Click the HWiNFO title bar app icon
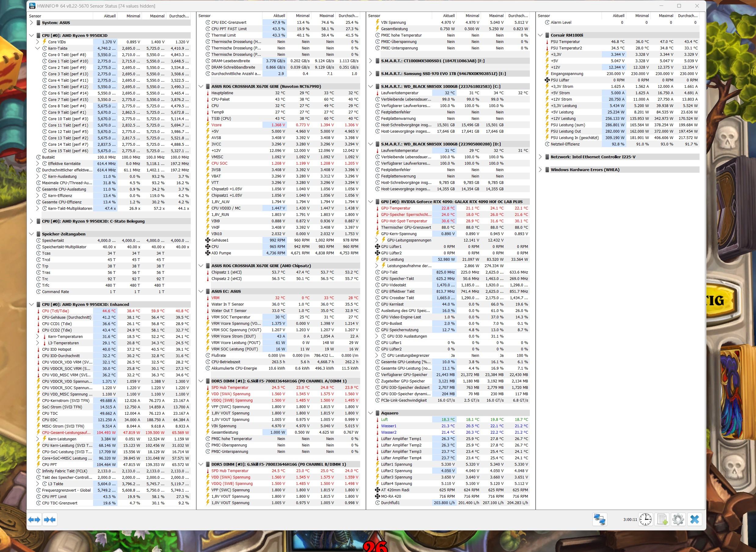 (x=32, y=6)
